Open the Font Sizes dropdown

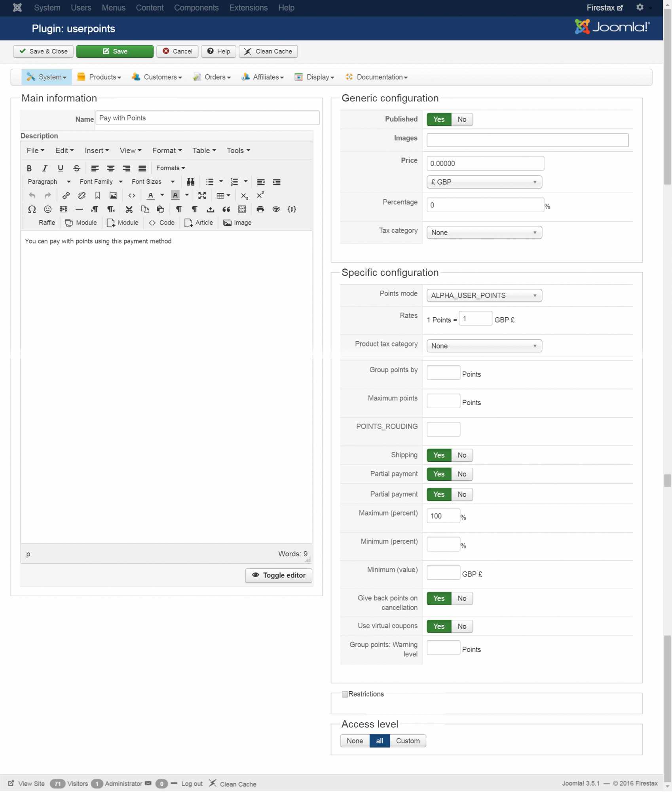[153, 182]
